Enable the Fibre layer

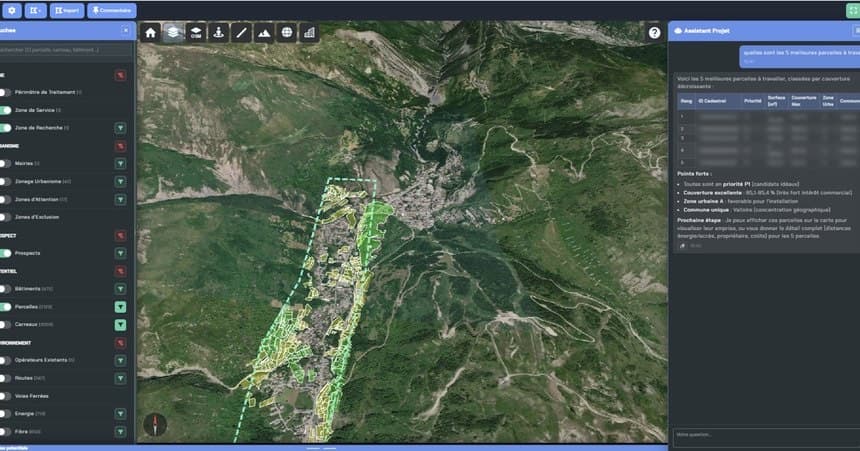pos(5,432)
